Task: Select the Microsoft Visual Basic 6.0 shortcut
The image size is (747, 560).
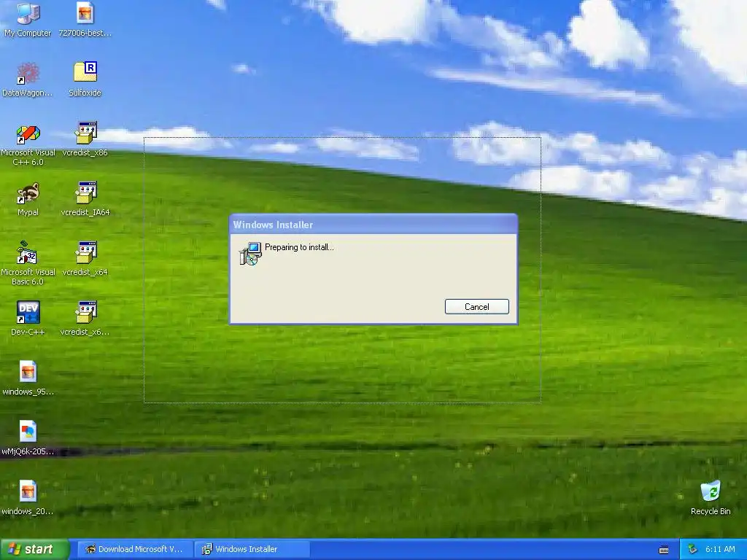Action: coord(28,263)
